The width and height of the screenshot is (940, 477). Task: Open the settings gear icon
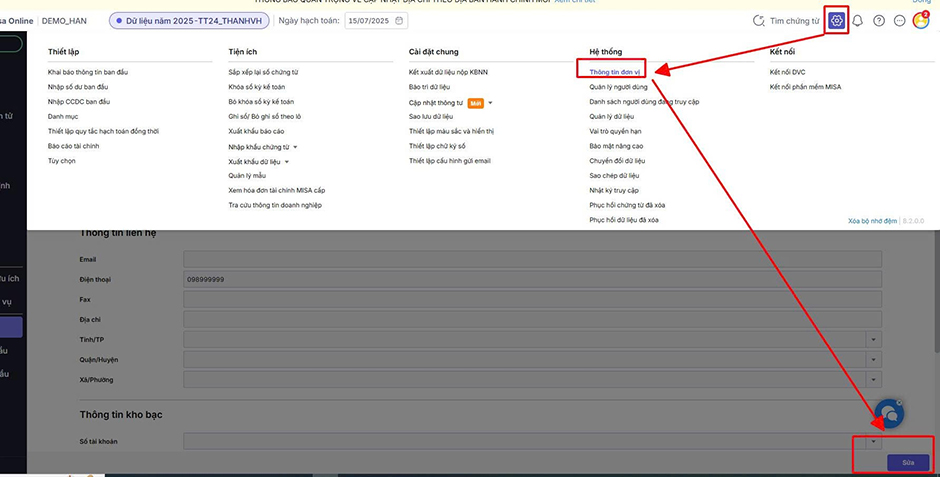pos(837,20)
